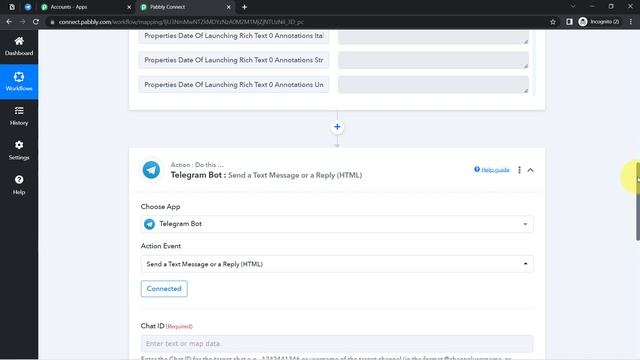
Task: Click the page vertical scrollbar thumb
Action: click(638, 201)
